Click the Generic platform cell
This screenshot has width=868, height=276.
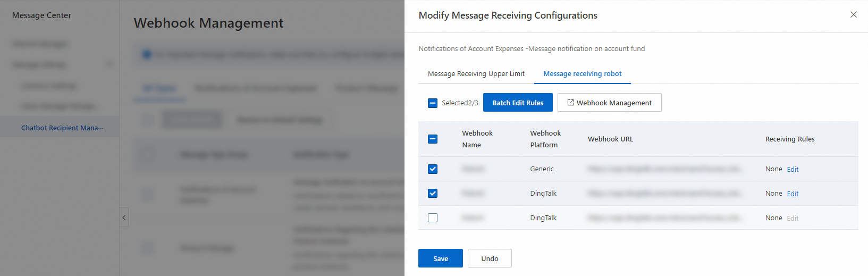[542, 169]
